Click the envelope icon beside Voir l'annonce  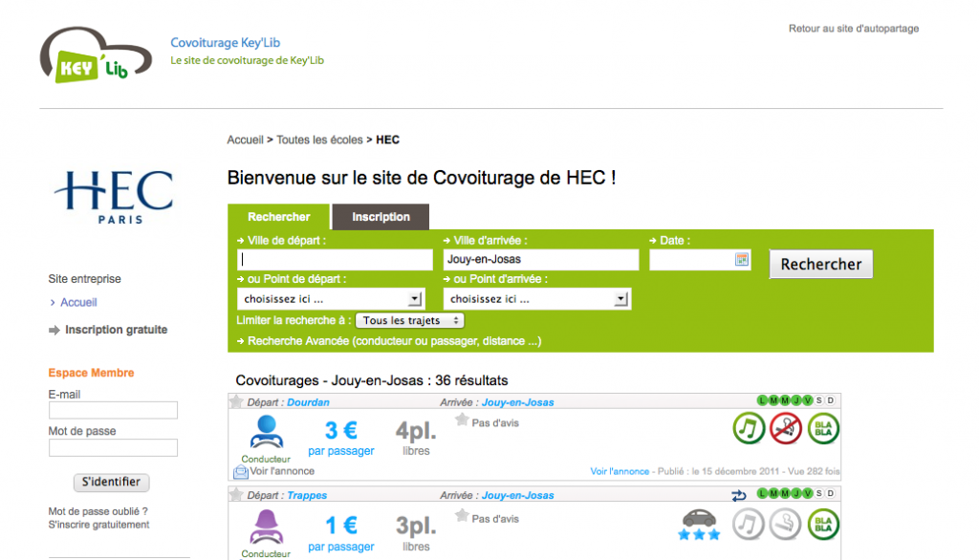tap(240, 472)
